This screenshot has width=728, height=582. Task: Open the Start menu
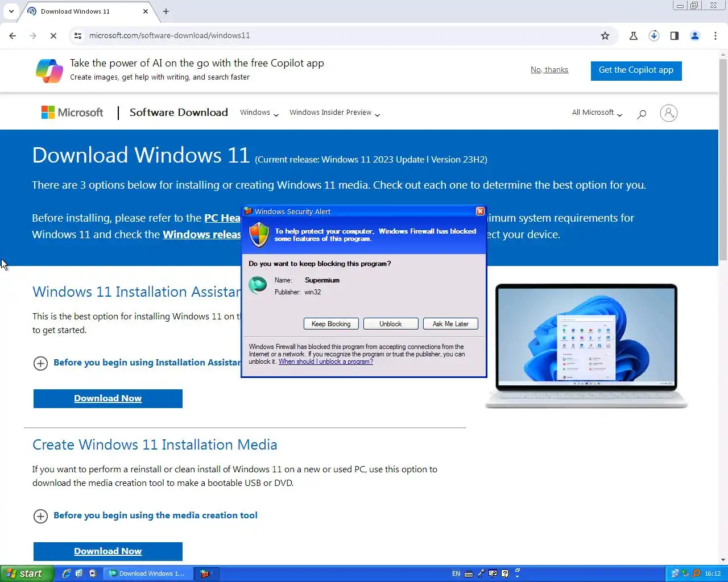tap(27, 573)
